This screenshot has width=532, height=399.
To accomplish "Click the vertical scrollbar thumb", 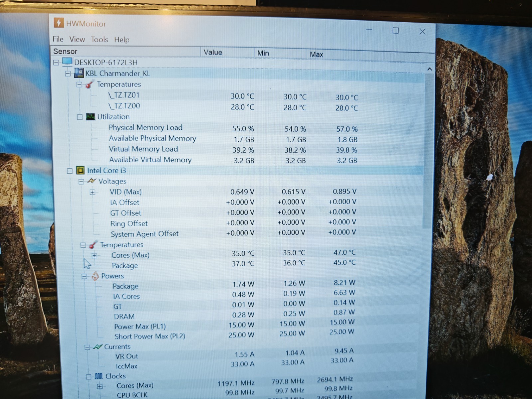I will click(x=428, y=151).
